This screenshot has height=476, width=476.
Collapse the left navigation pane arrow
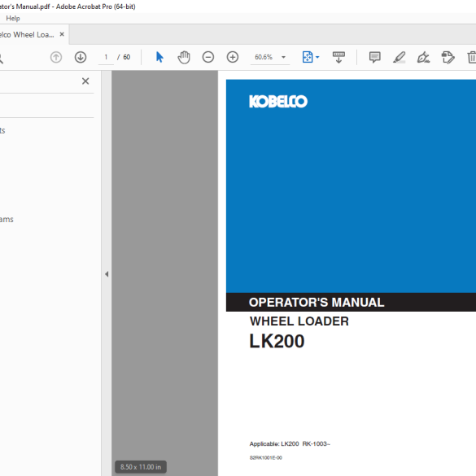(x=107, y=274)
